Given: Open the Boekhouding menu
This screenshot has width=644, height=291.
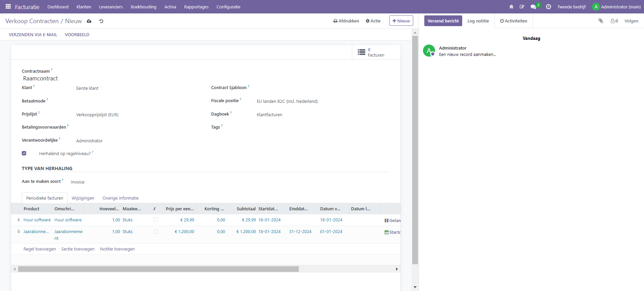Looking at the screenshot, I should click(143, 7).
